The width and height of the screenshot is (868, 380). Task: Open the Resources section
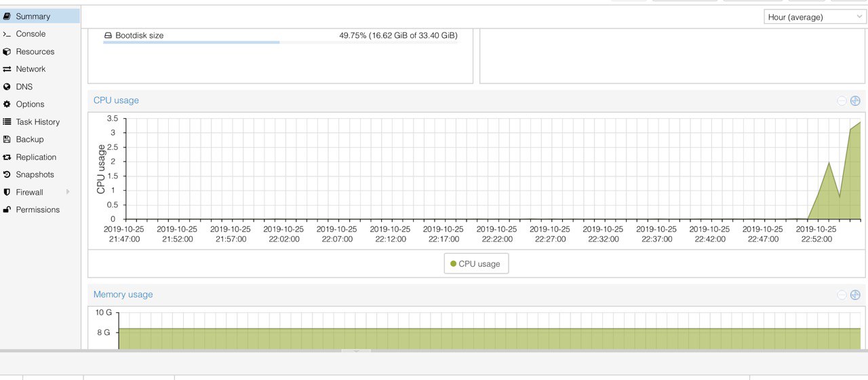[x=40, y=52]
